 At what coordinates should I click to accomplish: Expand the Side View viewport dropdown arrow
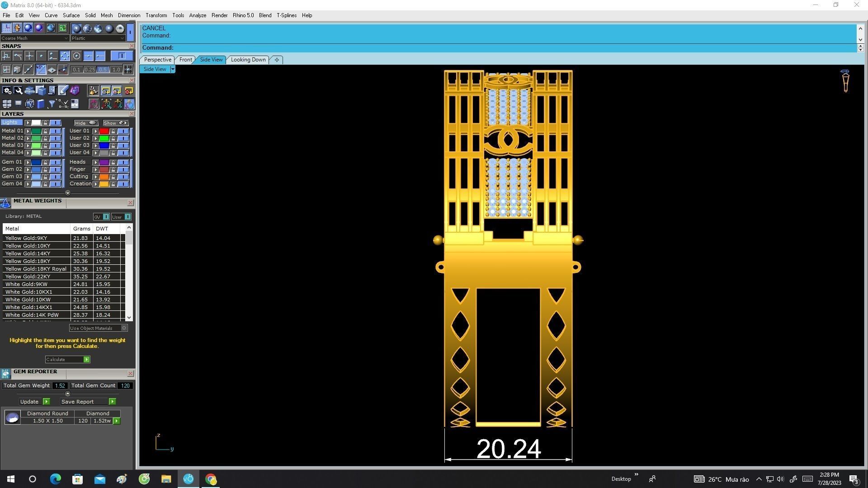click(x=173, y=69)
